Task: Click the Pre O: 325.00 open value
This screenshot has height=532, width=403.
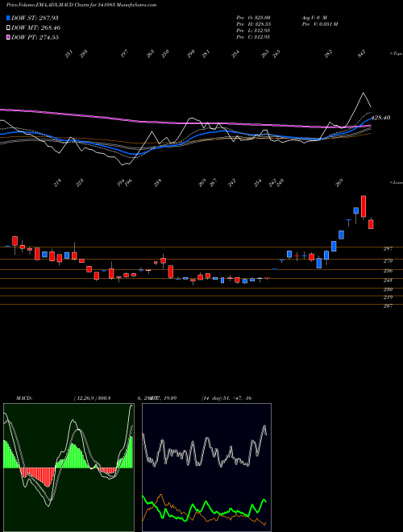Action: (253, 17)
